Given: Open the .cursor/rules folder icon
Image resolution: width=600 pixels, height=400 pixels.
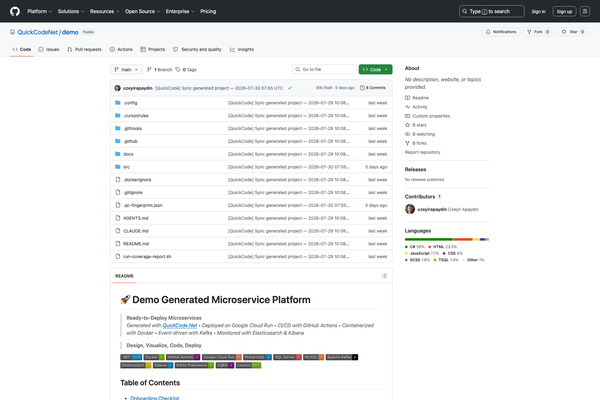Looking at the screenshot, I should (118, 115).
